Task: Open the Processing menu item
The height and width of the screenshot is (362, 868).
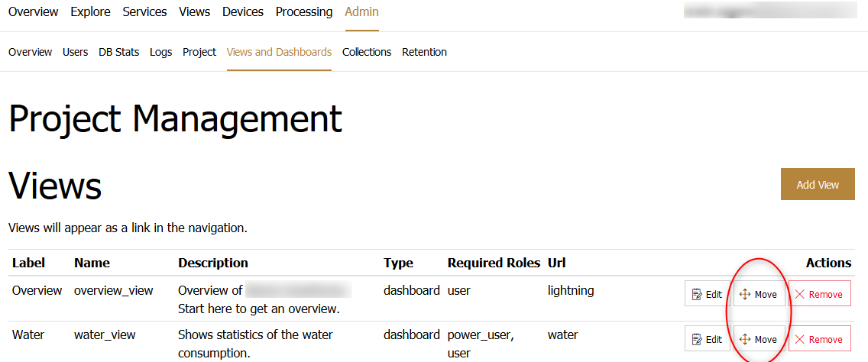Action: pyautogui.click(x=304, y=12)
